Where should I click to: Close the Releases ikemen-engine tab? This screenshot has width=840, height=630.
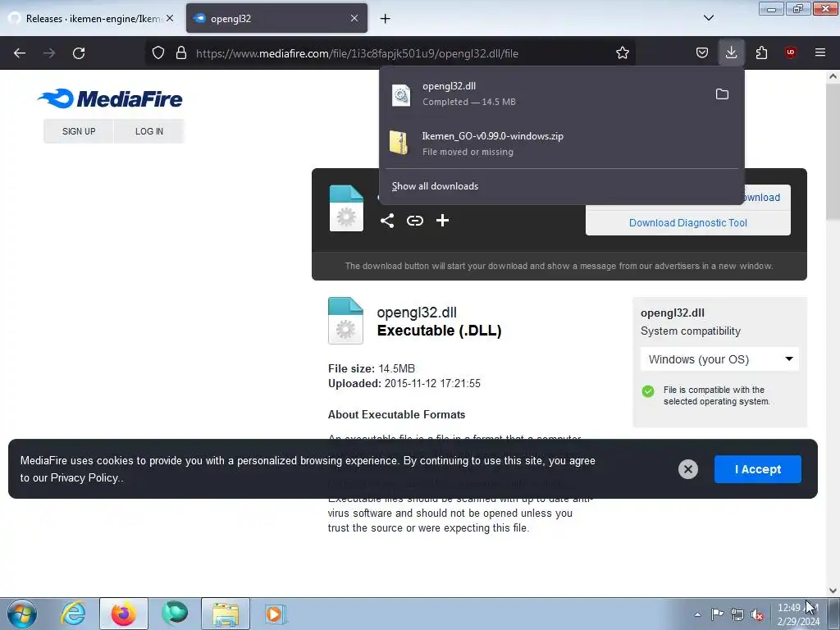170,18
